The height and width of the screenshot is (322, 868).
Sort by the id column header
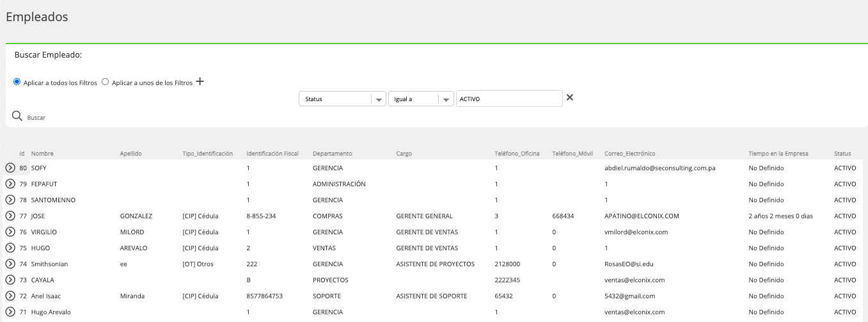[x=22, y=154]
